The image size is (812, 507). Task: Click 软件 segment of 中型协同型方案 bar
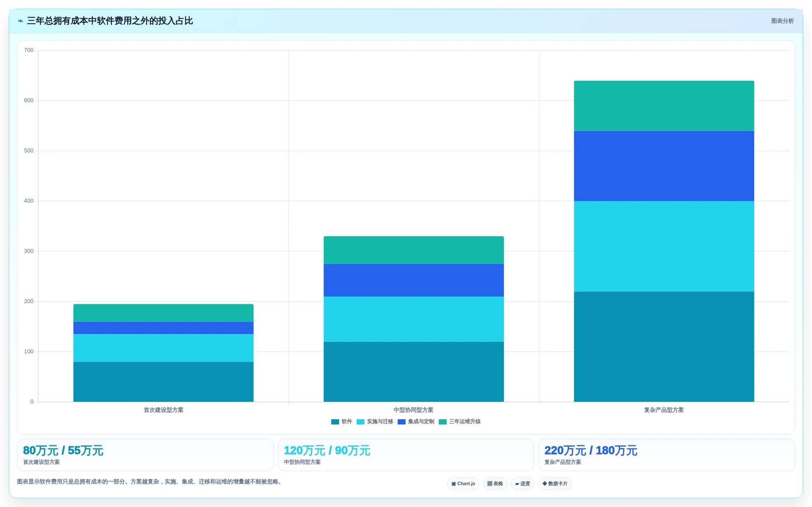[414, 372]
